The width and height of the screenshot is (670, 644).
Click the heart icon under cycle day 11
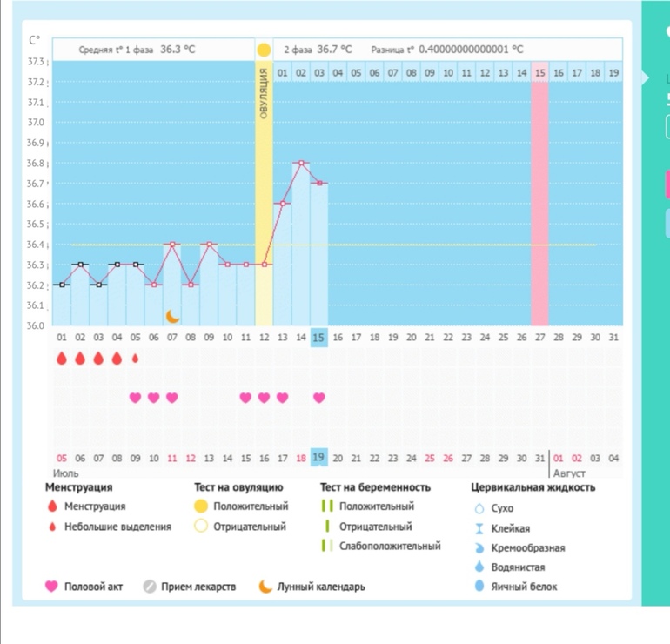[x=245, y=398]
